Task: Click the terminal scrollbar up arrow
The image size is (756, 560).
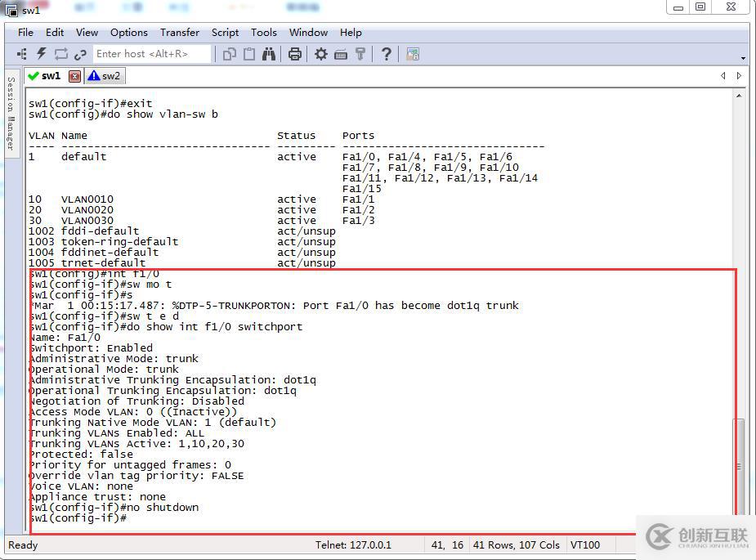Action: click(739, 96)
